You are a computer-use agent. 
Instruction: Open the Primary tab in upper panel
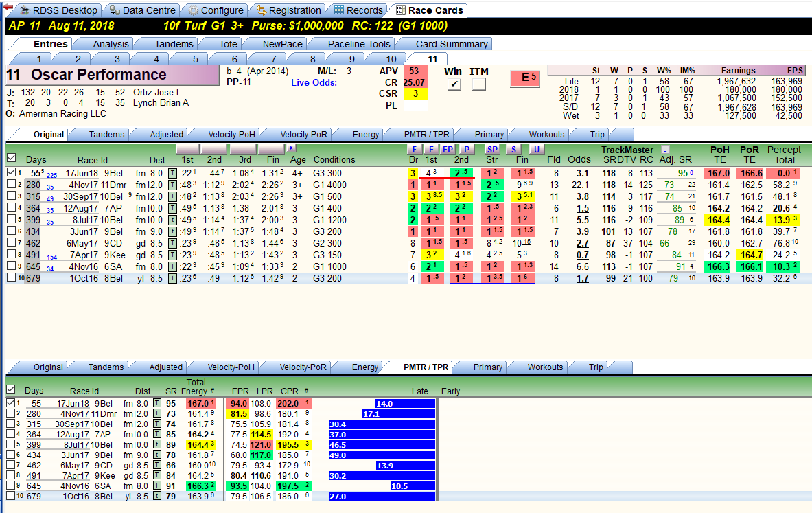pyautogui.click(x=489, y=134)
